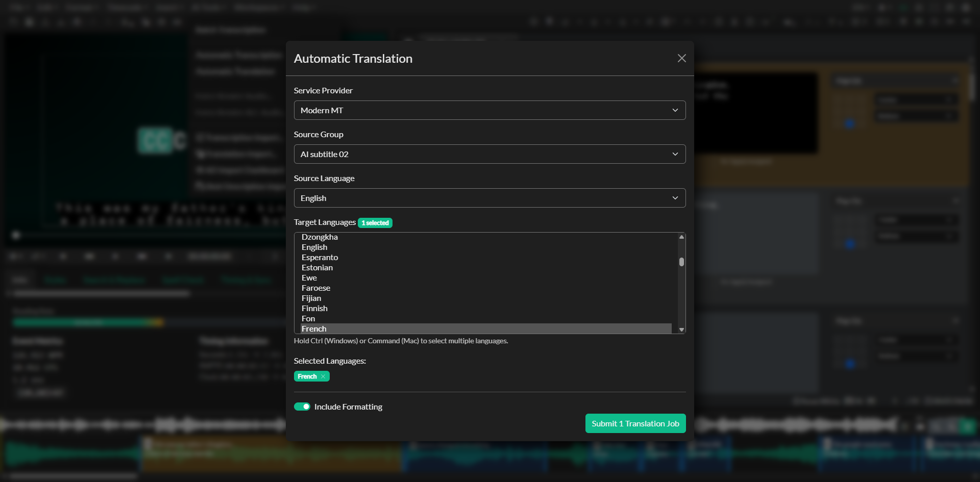Open the Source Group dropdown showing AI subtitle 02

coord(489,154)
